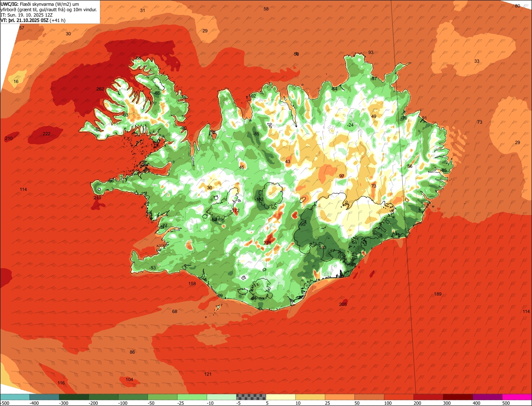532x406 pixels.
Task: Click the 222 value on the map
Action: point(47,134)
